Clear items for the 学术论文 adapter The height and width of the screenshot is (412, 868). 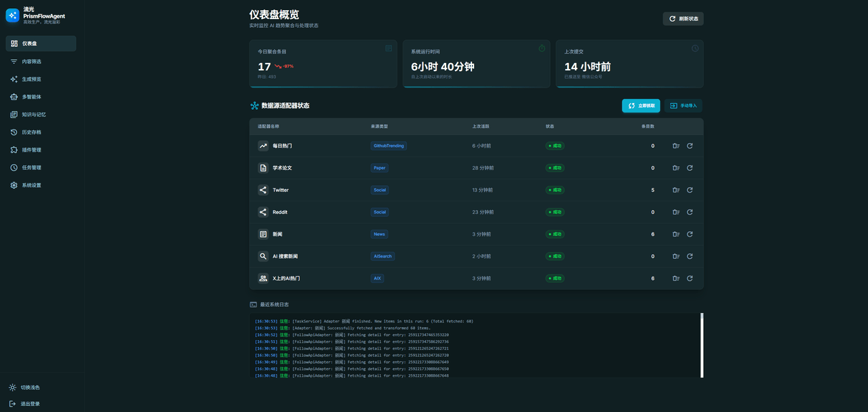pos(676,168)
